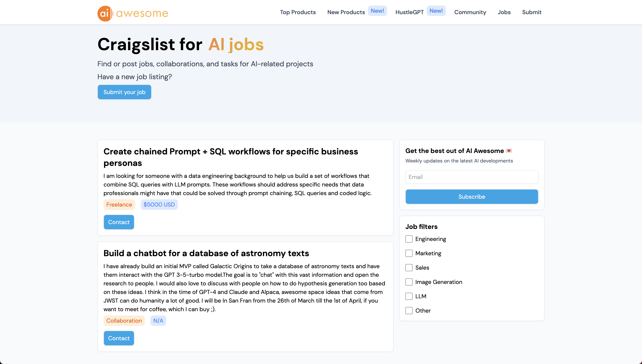
Task: Tick the LLM filter checkbox
Action: pyautogui.click(x=409, y=296)
